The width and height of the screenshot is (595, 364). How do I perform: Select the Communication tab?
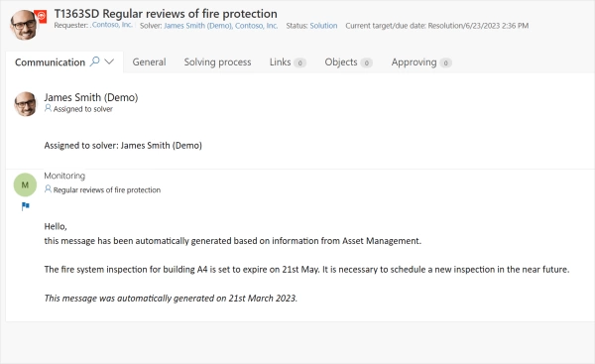click(x=50, y=62)
